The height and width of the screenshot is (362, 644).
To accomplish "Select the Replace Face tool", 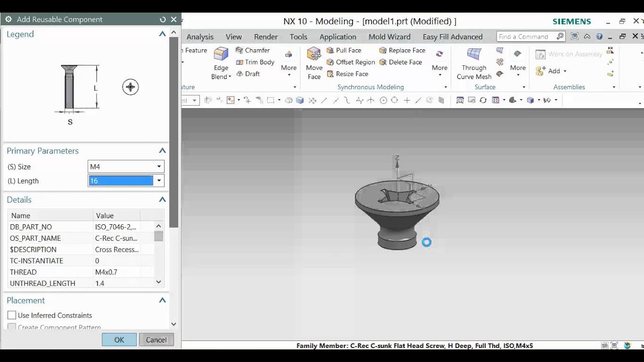I will tap(402, 50).
